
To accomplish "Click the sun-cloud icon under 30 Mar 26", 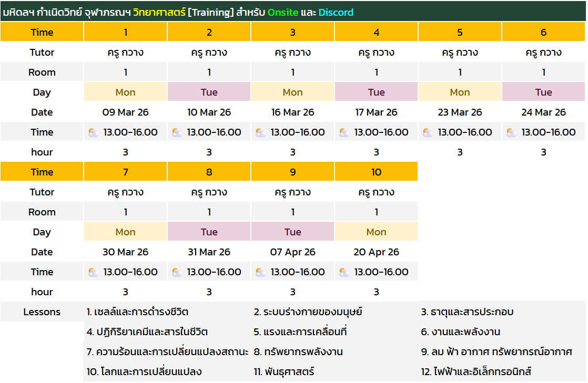I will coord(93,272).
